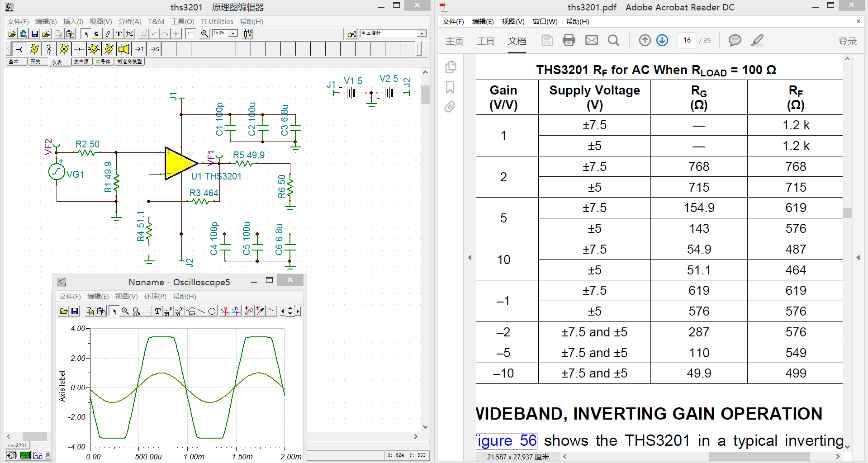Email the PDF using the envelope icon
Image resolution: width=868 pixels, height=463 pixels.
pos(591,40)
